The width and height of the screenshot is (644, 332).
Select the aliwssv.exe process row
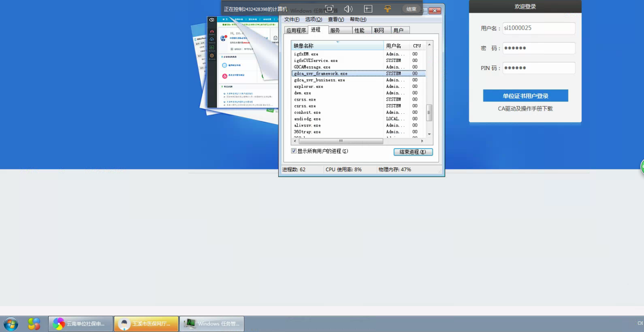tap(359, 125)
